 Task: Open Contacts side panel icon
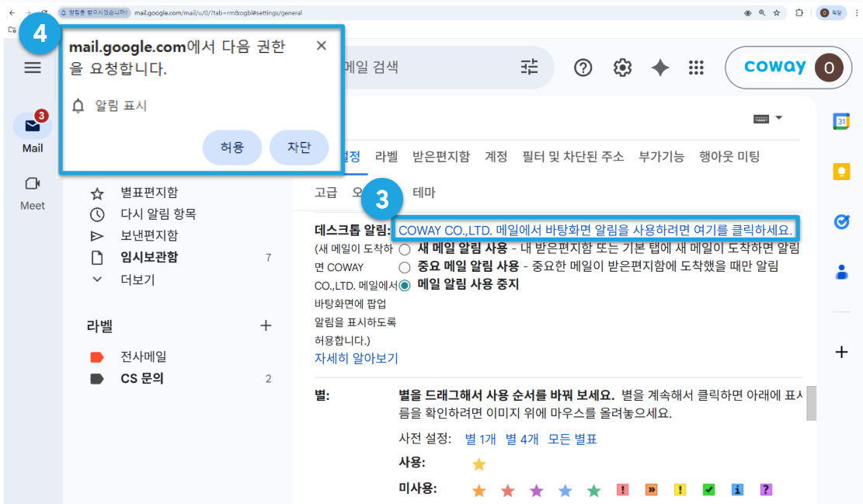pyautogui.click(x=841, y=271)
